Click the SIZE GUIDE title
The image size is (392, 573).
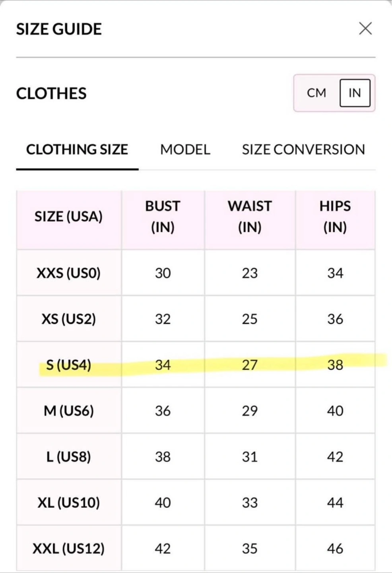[x=59, y=29]
